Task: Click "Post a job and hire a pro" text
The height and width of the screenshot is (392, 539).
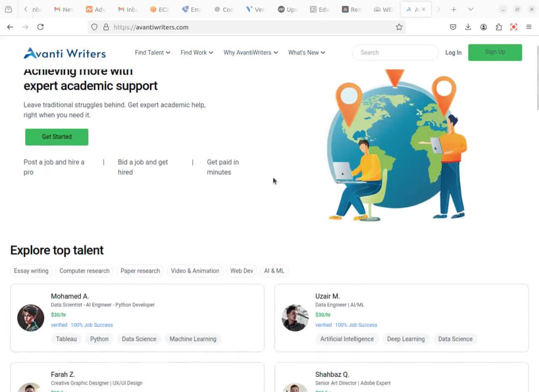Action: pyautogui.click(x=54, y=167)
